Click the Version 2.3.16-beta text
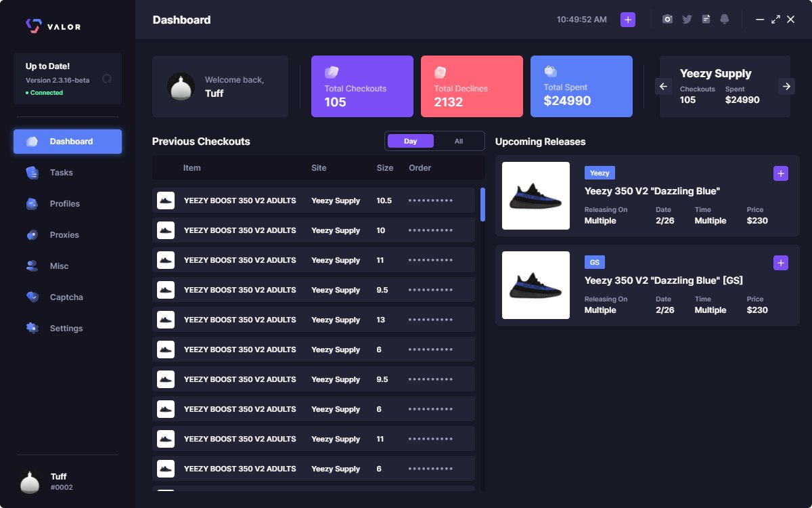 tap(58, 80)
